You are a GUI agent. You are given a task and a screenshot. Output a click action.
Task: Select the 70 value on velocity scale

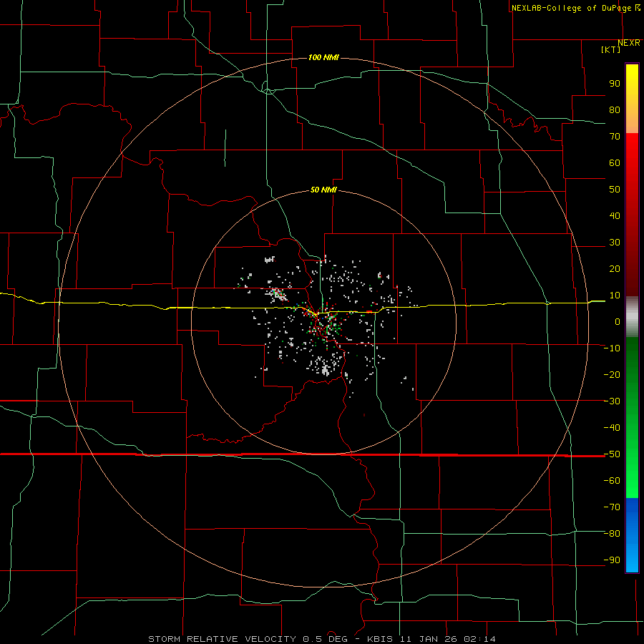click(x=615, y=137)
